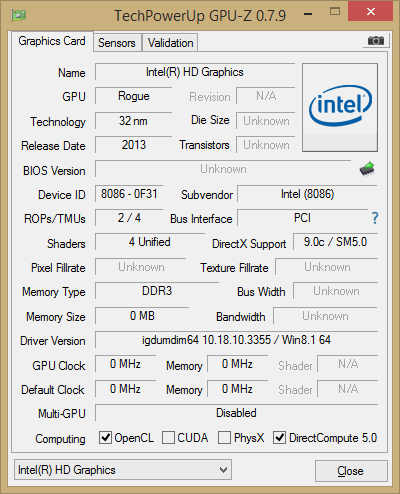Screen dimensions: 400x494
Task: Click the Pixel Fillrate Unknown field
Action: [141, 267]
